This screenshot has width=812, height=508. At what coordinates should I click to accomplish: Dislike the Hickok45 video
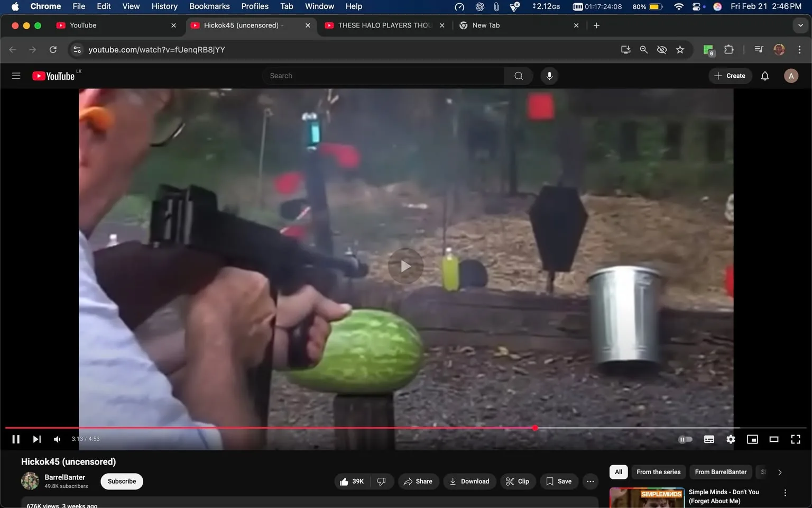[x=382, y=481]
